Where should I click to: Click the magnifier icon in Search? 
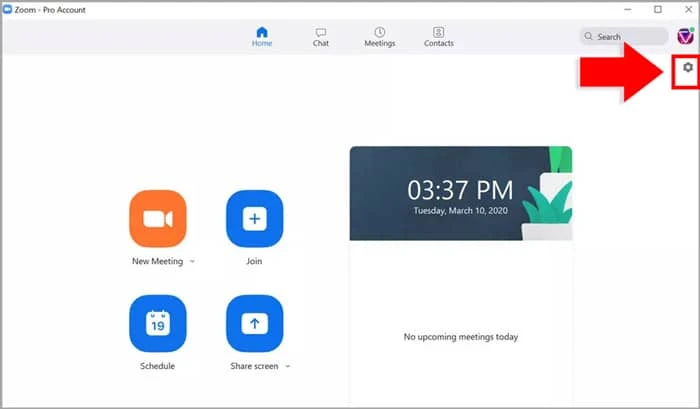pyautogui.click(x=588, y=36)
